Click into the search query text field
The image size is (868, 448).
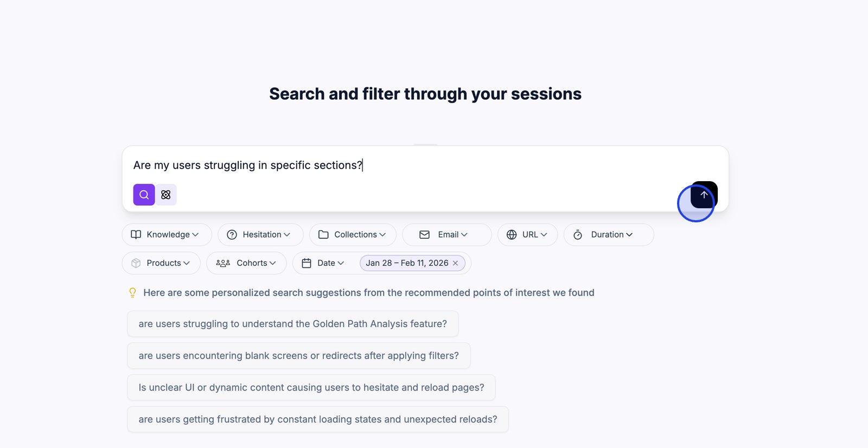(423, 165)
